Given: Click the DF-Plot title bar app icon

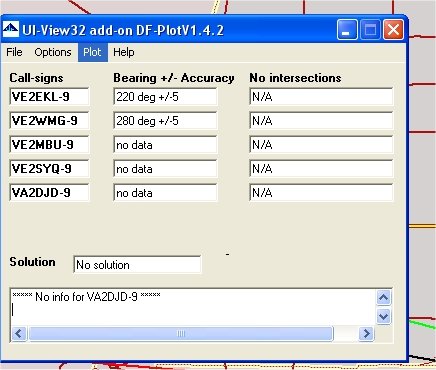Looking at the screenshot, I should [11, 30].
